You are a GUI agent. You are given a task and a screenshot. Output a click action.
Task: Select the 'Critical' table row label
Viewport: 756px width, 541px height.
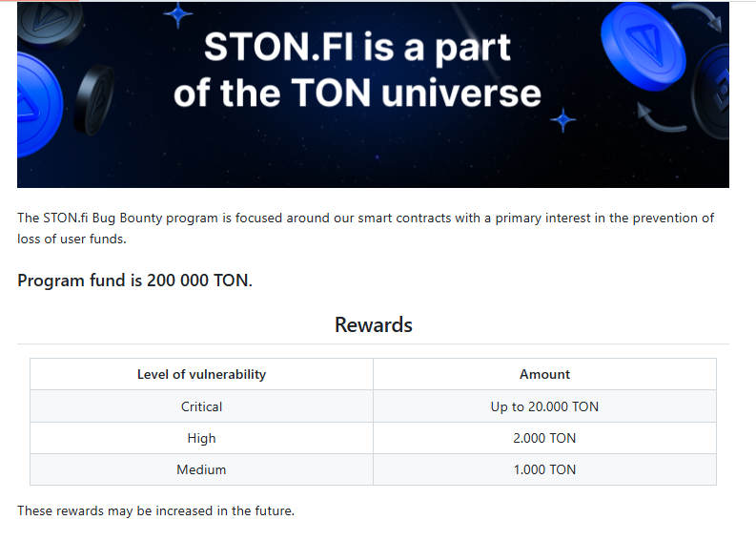tap(201, 406)
